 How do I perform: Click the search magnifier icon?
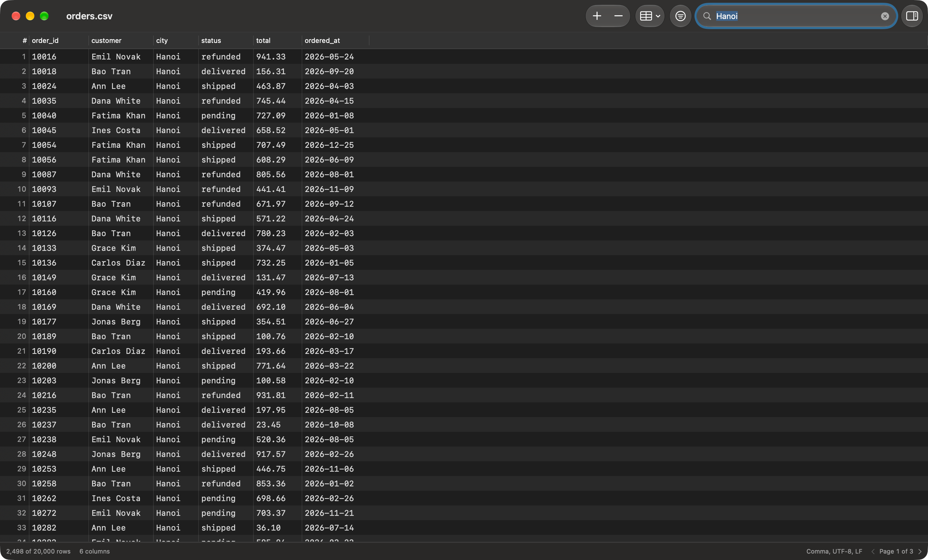pyautogui.click(x=707, y=16)
